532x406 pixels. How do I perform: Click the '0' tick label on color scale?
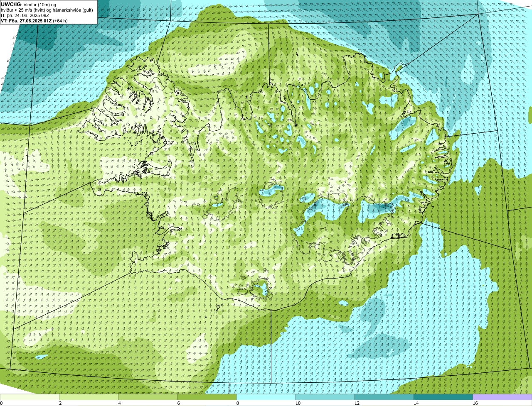click(x=1, y=403)
